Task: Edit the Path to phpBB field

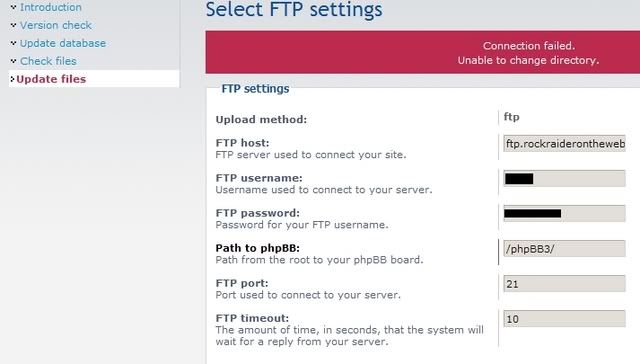Action: point(564,249)
